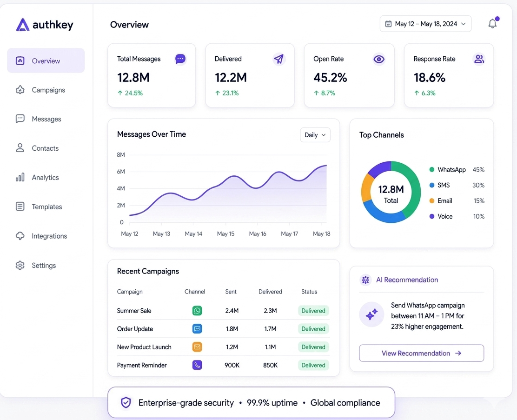
Task: Click the Total Messages chat bubble icon
Action: click(180, 59)
